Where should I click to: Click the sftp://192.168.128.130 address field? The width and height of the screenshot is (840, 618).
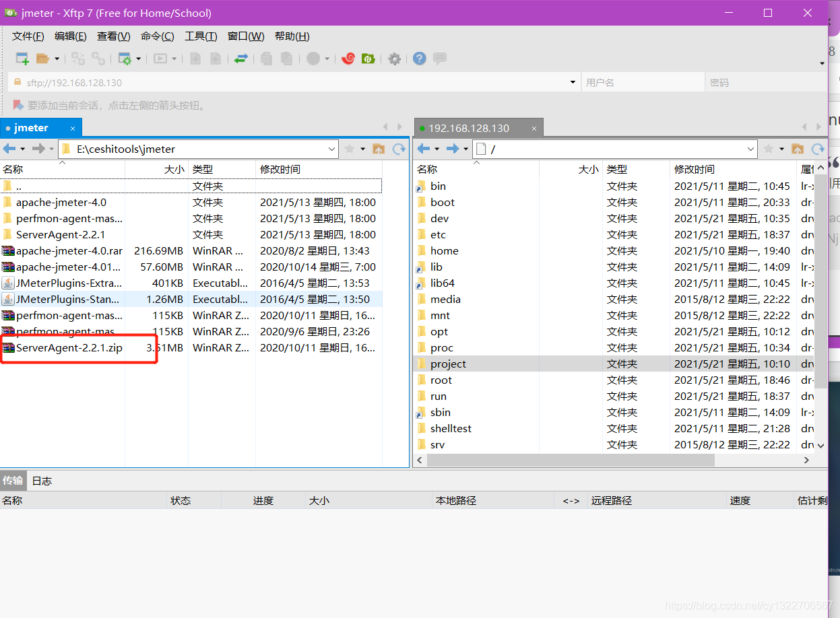(295, 83)
